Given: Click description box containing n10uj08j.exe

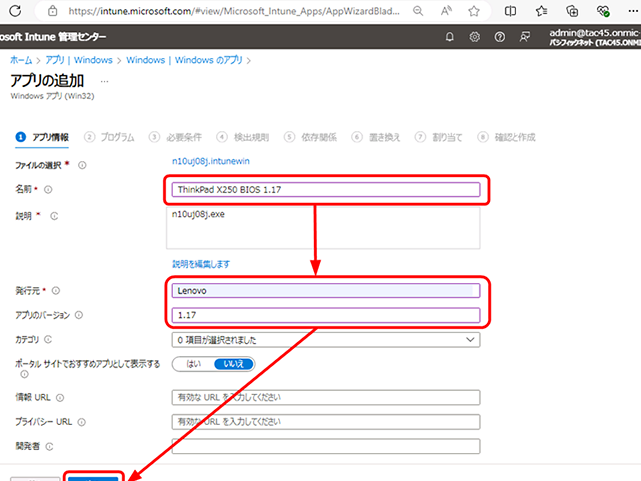Looking at the screenshot, I should click(x=323, y=228).
